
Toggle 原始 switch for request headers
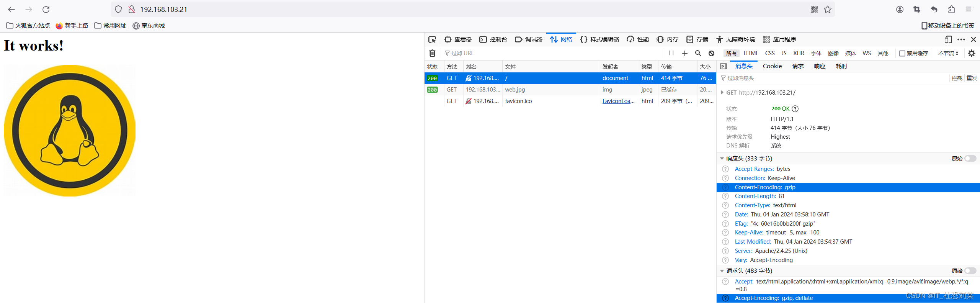(970, 271)
